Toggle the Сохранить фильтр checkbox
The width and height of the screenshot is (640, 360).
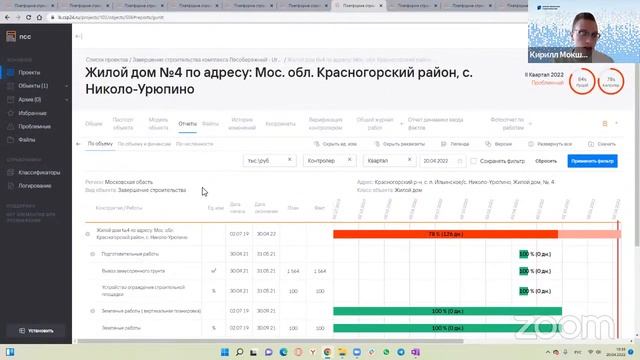[x=473, y=161]
